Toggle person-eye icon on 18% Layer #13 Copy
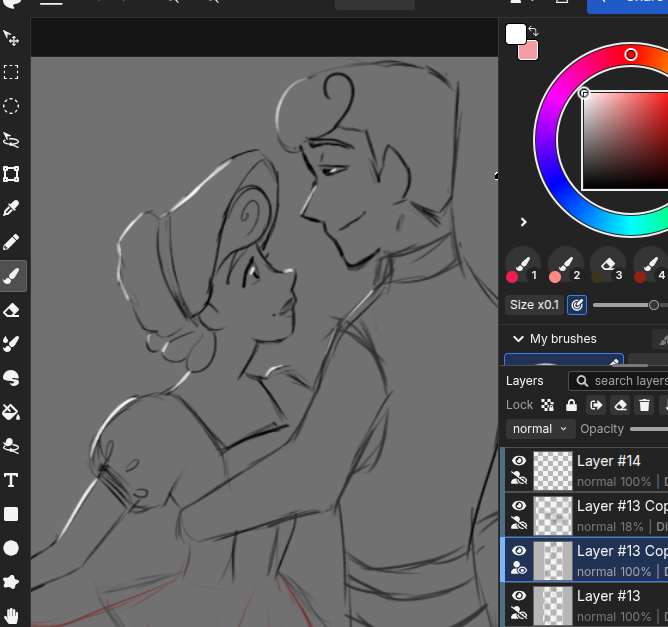 pos(519,523)
